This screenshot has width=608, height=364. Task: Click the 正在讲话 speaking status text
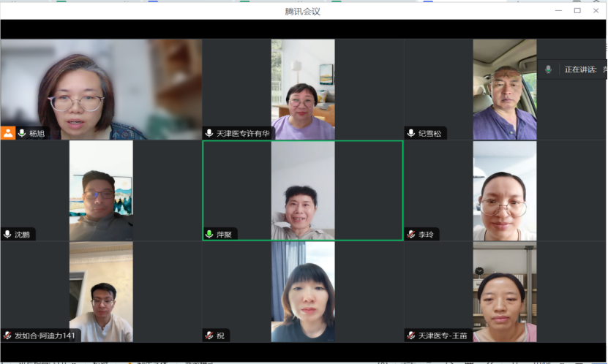tap(580, 69)
